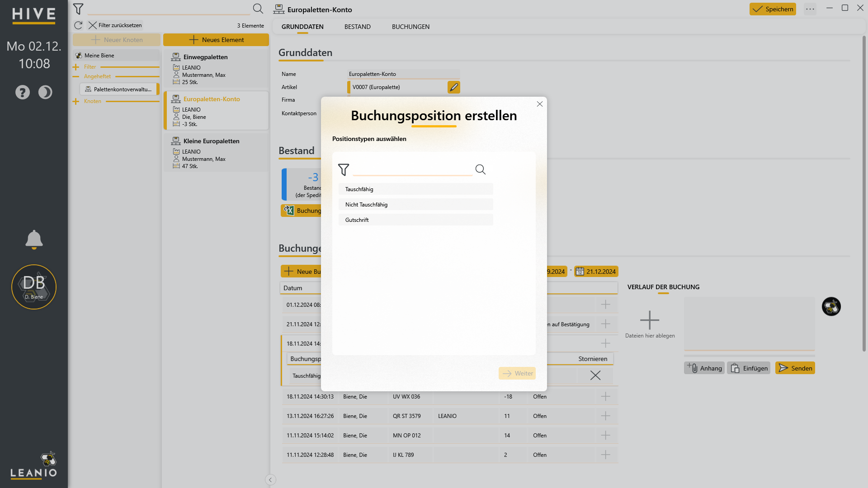Refresh the element list
The image size is (868, 488).
click(78, 25)
